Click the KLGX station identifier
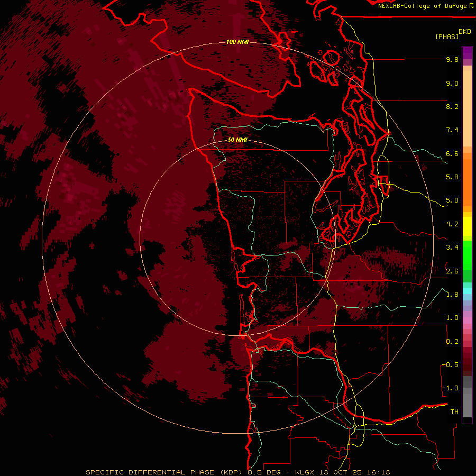The image size is (476, 476). click(x=304, y=472)
